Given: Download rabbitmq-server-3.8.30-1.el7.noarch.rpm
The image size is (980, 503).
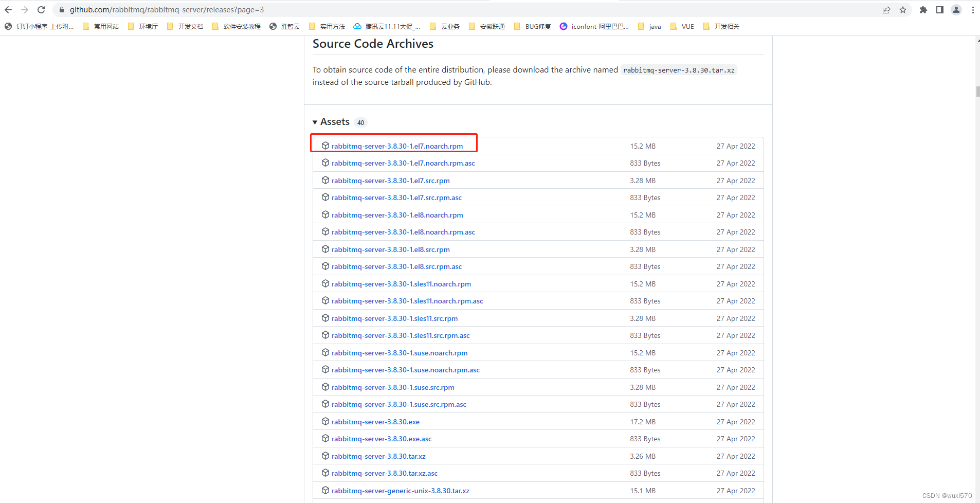Looking at the screenshot, I should click(397, 146).
